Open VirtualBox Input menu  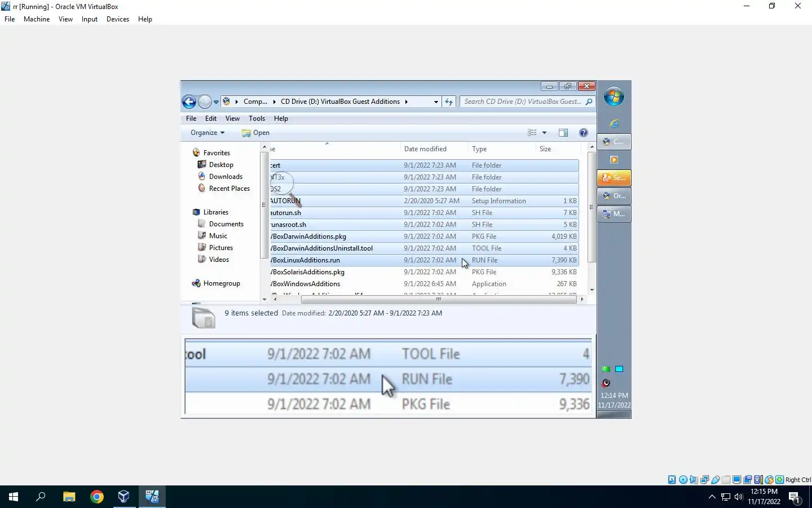pos(90,19)
